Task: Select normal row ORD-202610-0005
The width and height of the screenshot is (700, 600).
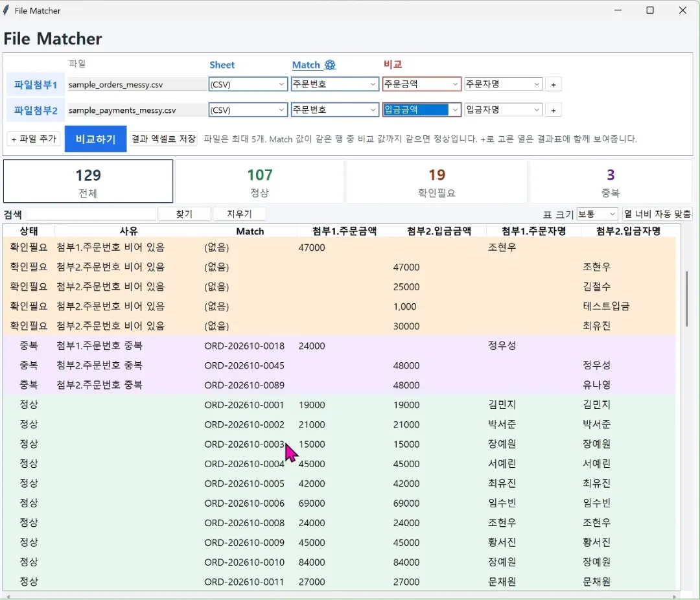Action: 339,483
